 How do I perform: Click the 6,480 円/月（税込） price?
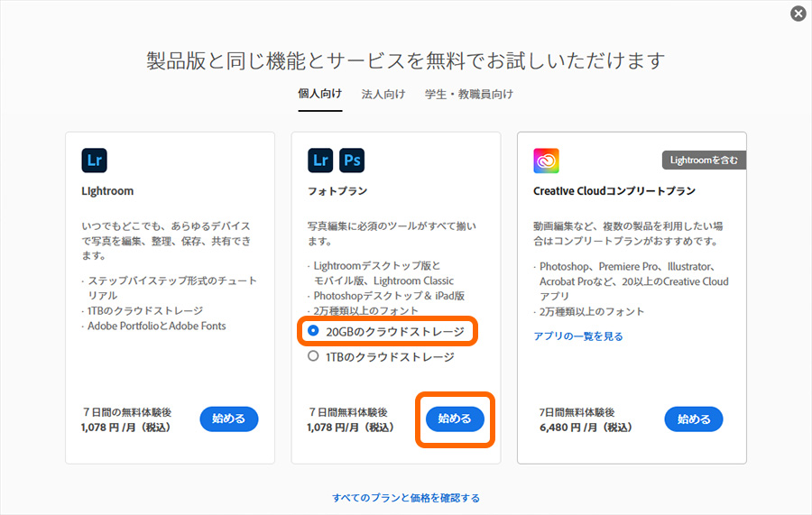[586, 428]
